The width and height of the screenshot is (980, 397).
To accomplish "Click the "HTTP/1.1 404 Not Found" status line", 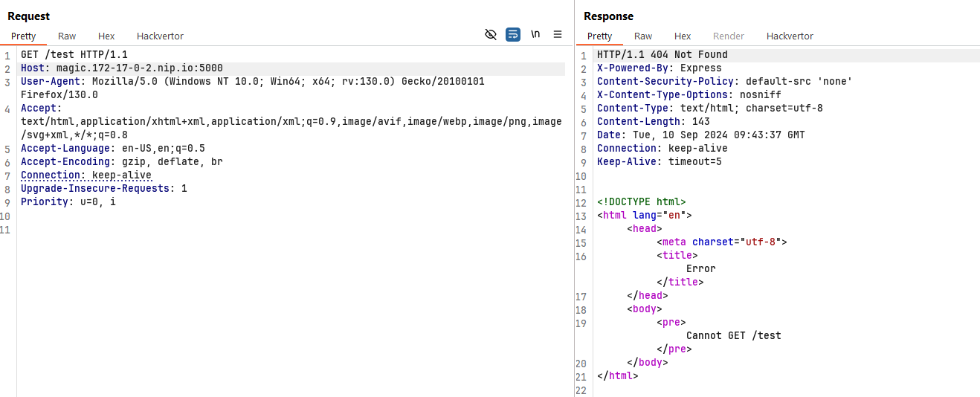I will [663, 54].
